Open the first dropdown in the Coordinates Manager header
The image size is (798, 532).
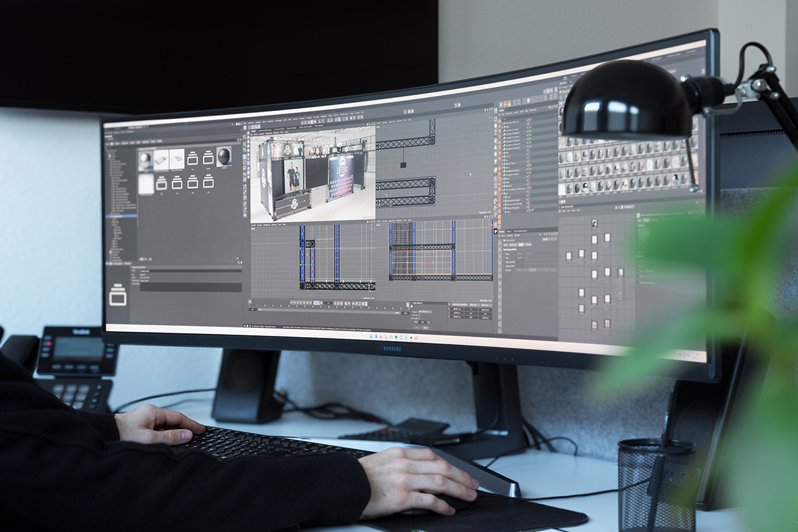tap(459, 305)
